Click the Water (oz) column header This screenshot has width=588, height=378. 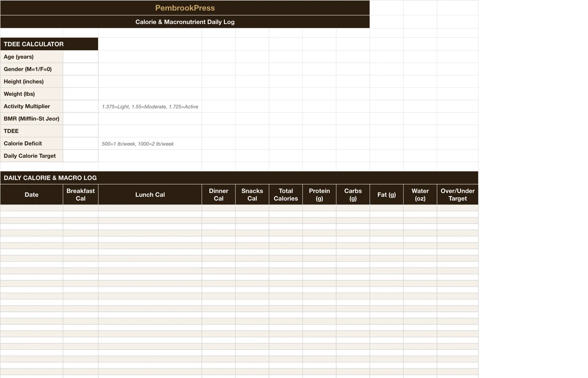click(420, 195)
